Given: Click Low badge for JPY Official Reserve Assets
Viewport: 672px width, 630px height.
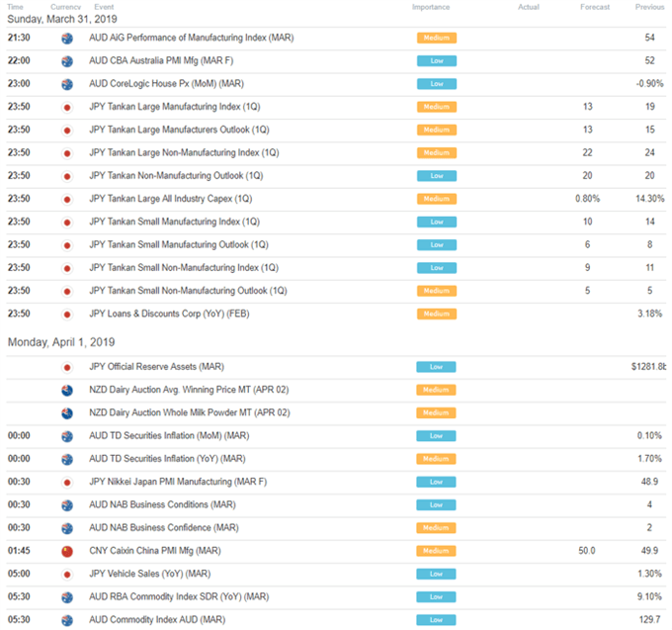Looking at the screenshot, I should (436, 367).
